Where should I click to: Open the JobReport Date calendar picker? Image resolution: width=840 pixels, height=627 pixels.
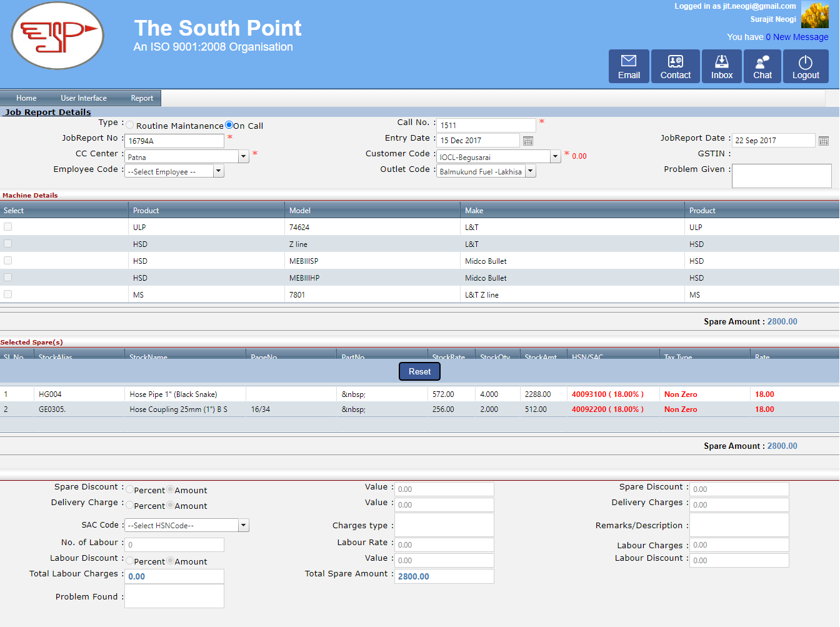pyautogui.click(x=824, y=141)
